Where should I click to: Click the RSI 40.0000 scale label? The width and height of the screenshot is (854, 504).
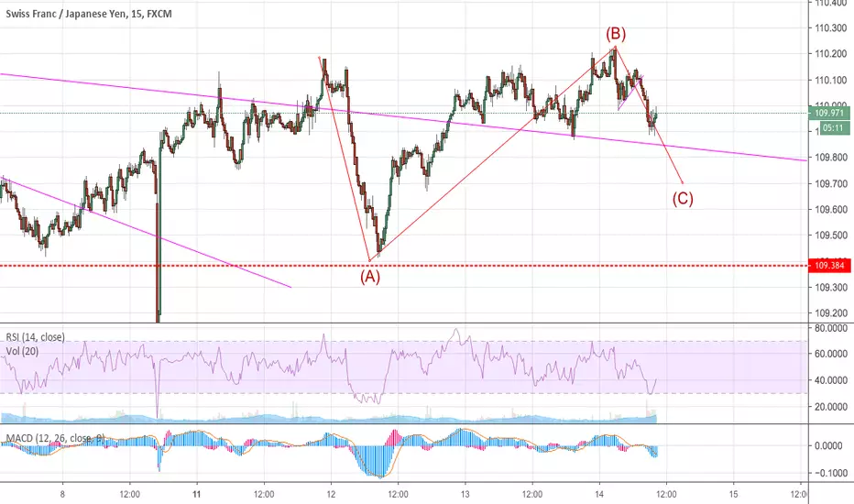click(830, 380)
